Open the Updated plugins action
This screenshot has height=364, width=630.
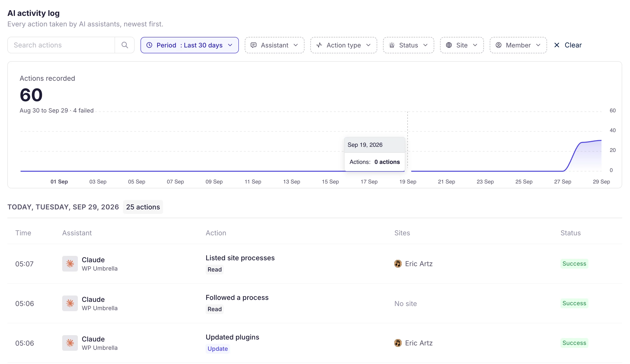click(232, 337)
